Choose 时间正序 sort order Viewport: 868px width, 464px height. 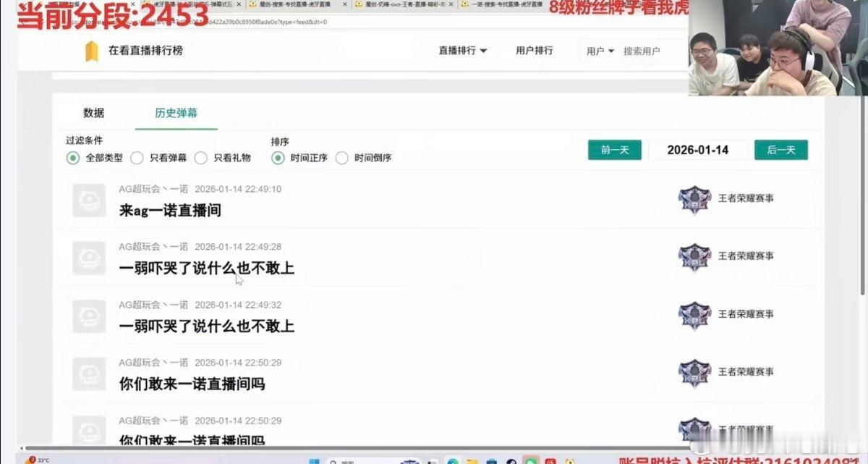pos(278,158)
